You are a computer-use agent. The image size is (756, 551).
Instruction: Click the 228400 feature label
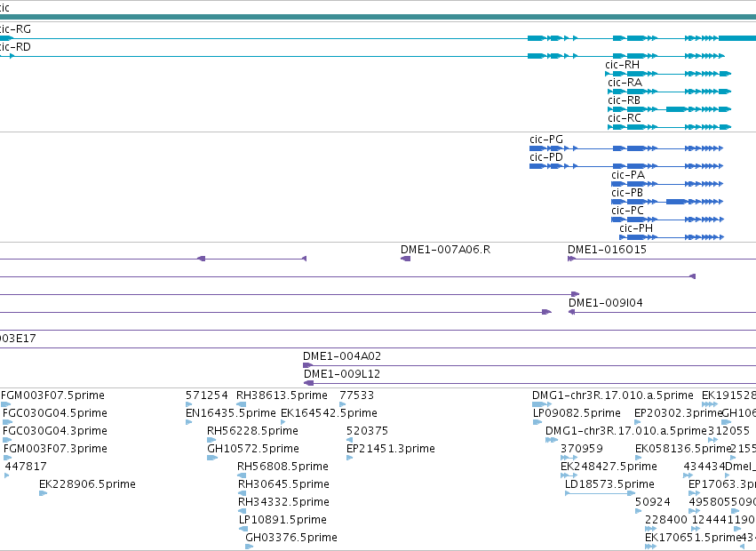(666, 520)
